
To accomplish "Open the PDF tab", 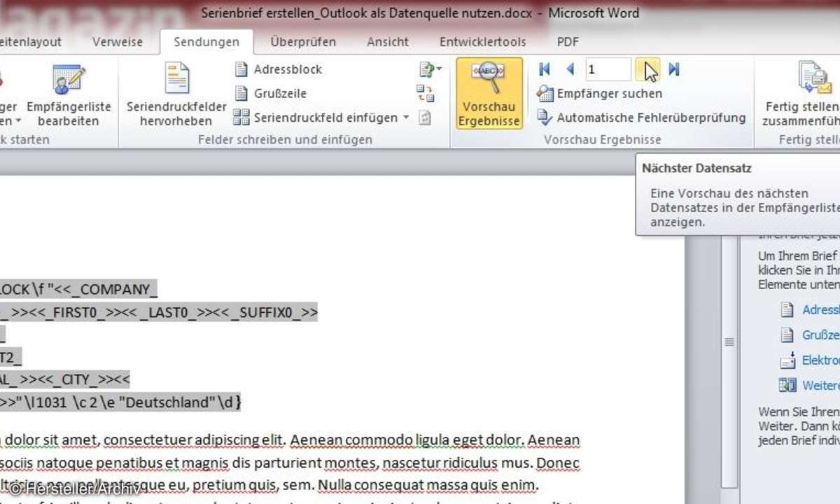I will point(568,42).
